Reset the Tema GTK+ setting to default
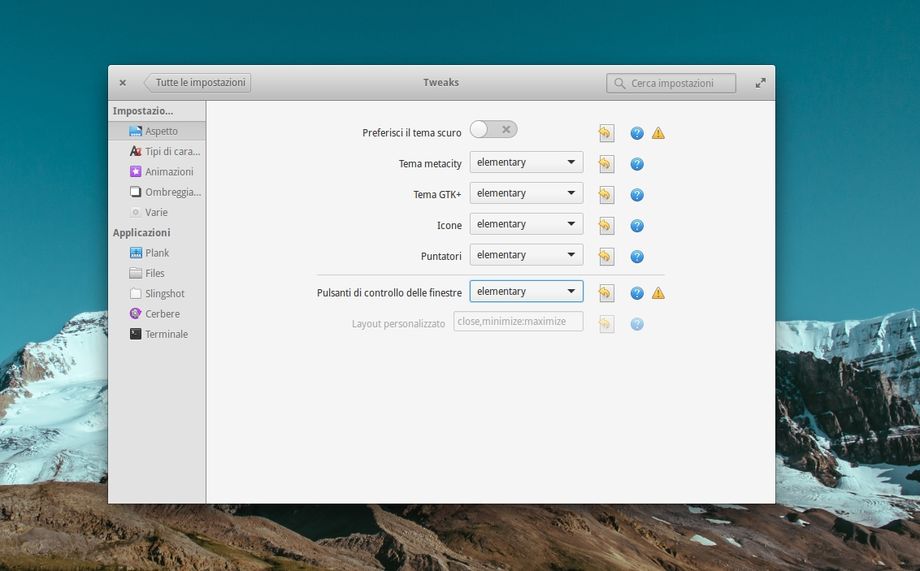This screenshot has height=571, width=920. pyautogui.click(x=606, y=195)
